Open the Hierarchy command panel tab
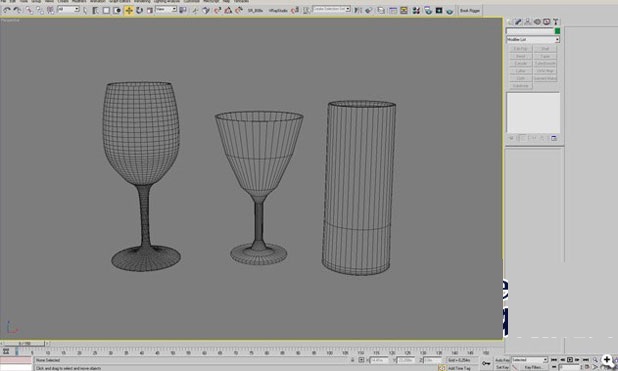The height and width of the screenshot is (371, 618). (527, 22)
